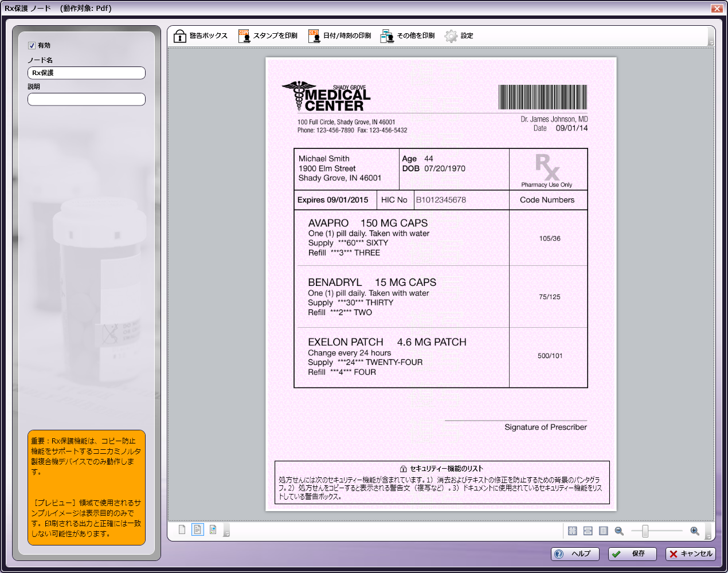The width and height of the screenshot is (728, 573).
Task: Show blank page preview mode
Action: tap(182, 530)
